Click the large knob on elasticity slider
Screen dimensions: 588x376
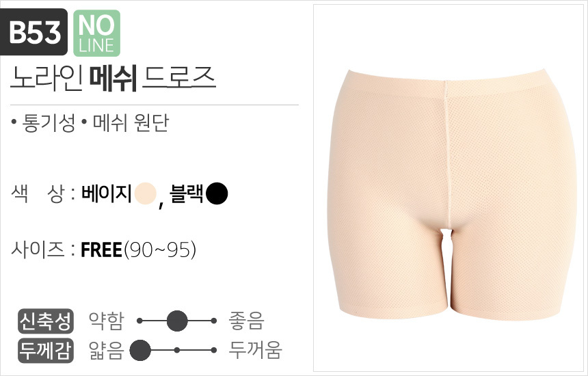(177, 321)
